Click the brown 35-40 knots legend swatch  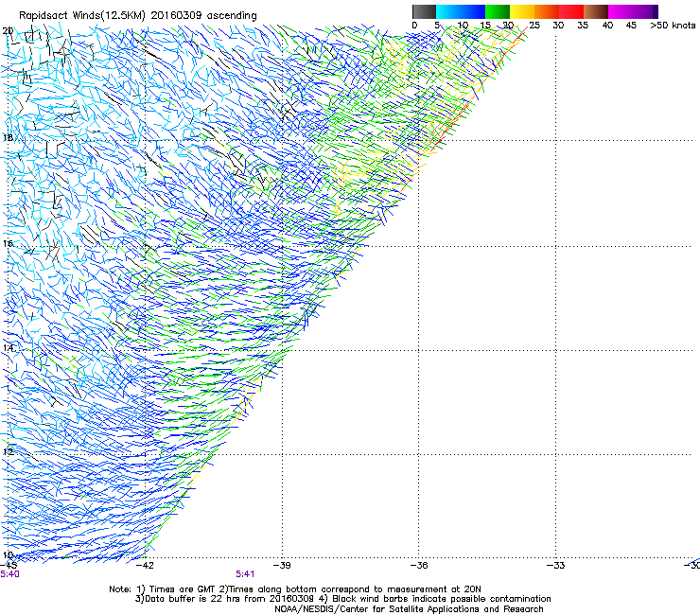point(596,11)
